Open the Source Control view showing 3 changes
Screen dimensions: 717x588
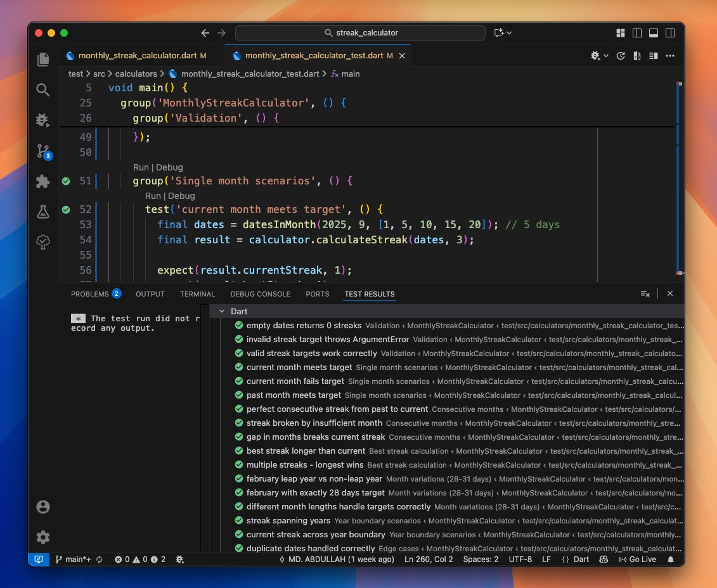pyautogui.click(x=42, y=151)
